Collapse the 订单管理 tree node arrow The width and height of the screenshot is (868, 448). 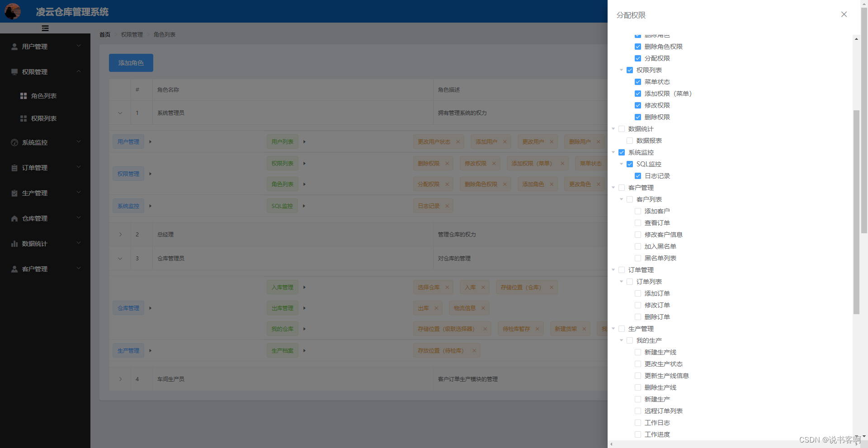pyautogui.click(x=613, y=270)
